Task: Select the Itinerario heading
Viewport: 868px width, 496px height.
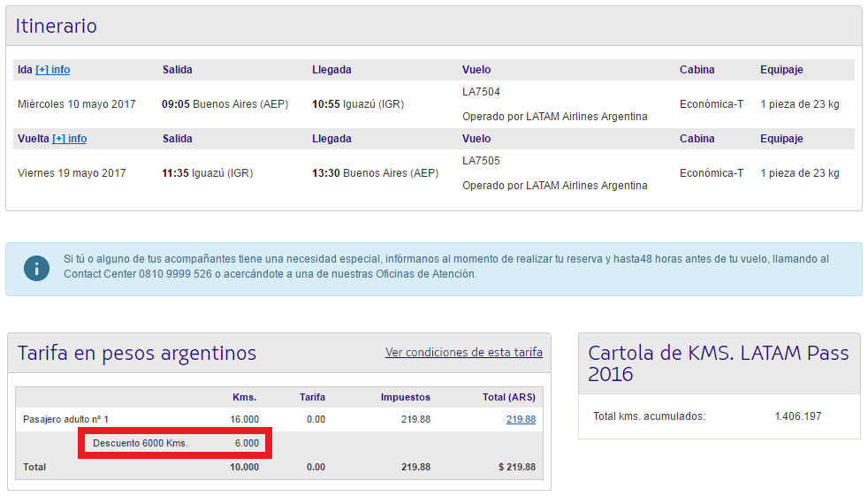Action: (x=56, y=26)
